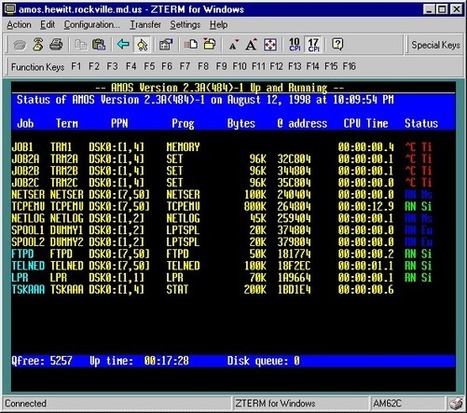Click the TSKAAA job name
467x413 pixels.
click(28, 289)
